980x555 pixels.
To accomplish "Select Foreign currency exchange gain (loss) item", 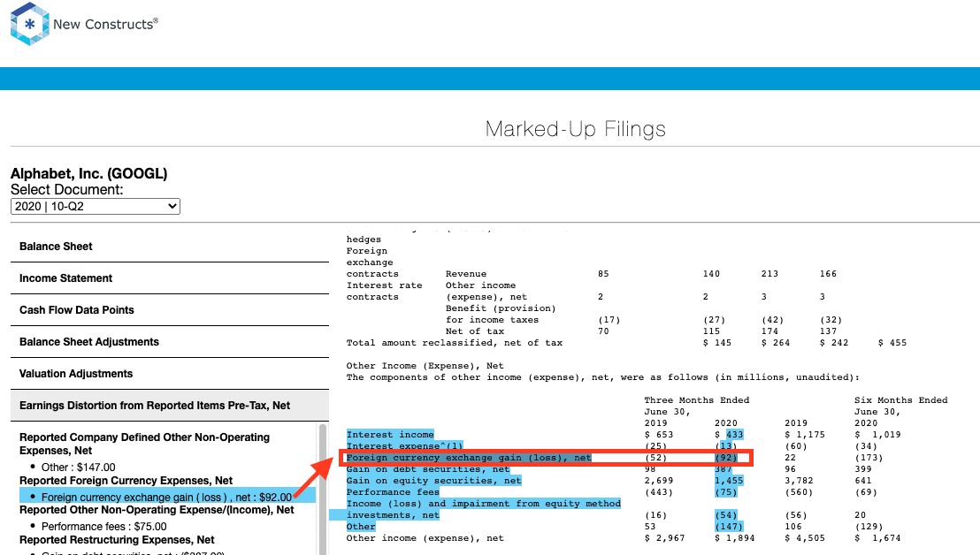I will point(167,497).
